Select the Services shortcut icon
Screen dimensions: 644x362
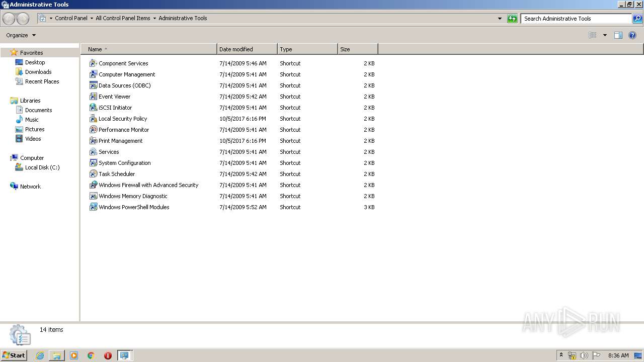93,152
